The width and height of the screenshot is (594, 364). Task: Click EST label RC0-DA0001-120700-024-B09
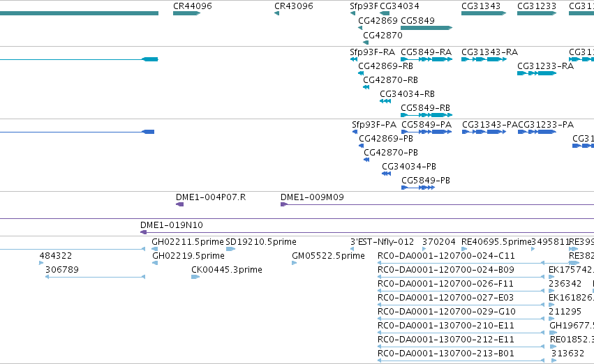pyautogui.click(x=446, y=270)
